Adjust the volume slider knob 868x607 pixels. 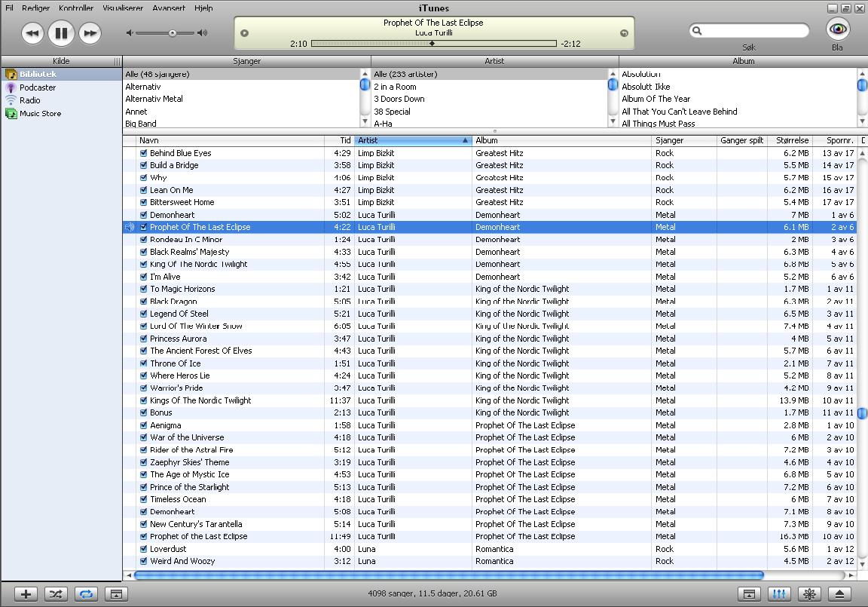pos(173,33)
